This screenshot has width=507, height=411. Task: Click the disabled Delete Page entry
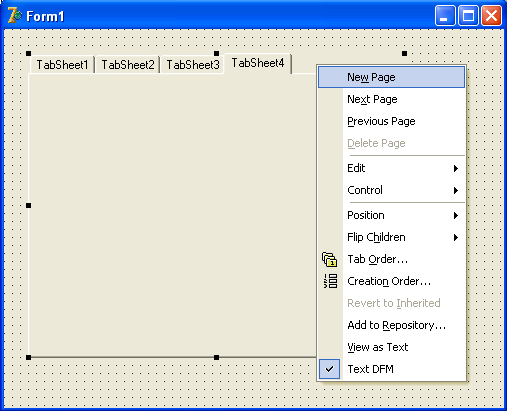point(391,143)
